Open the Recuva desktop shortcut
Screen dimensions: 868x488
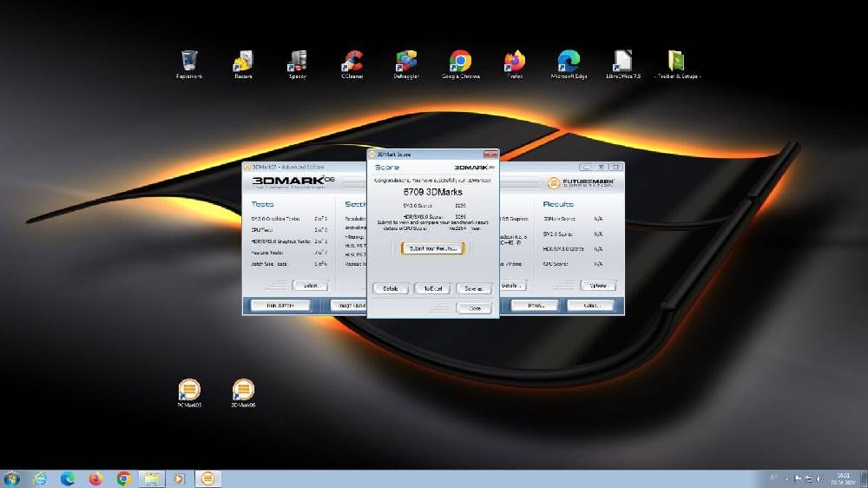[243, 64]
